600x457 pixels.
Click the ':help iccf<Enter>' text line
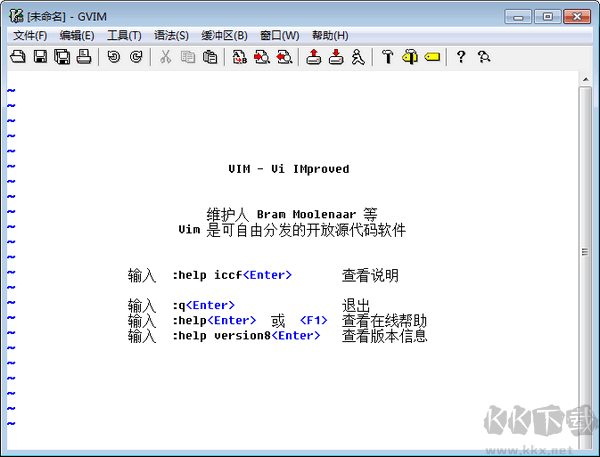point(232,275)
